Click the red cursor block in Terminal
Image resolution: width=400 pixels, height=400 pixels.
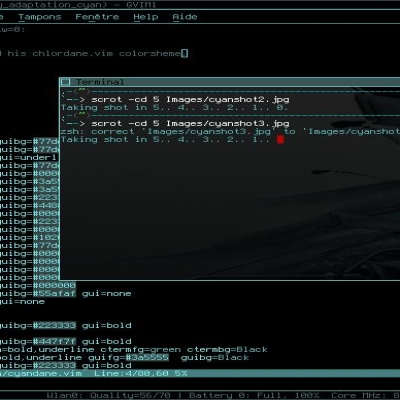tap(280, 140)
